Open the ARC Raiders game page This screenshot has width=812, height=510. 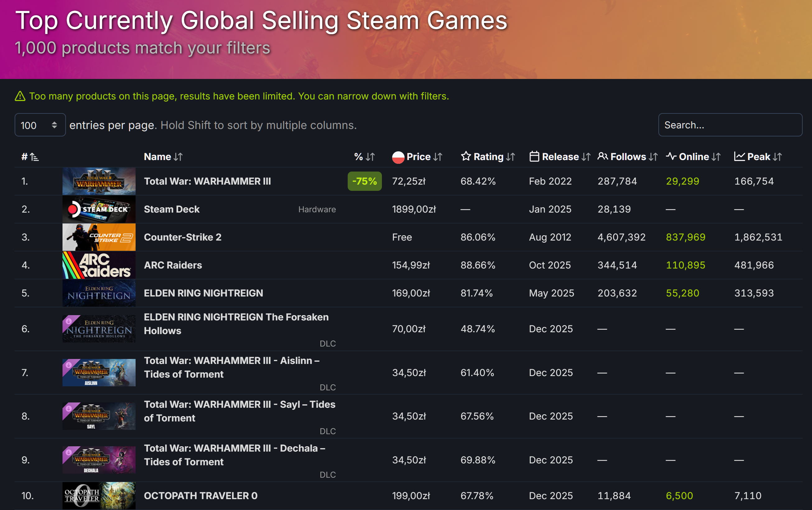click(x=173, y=265)
